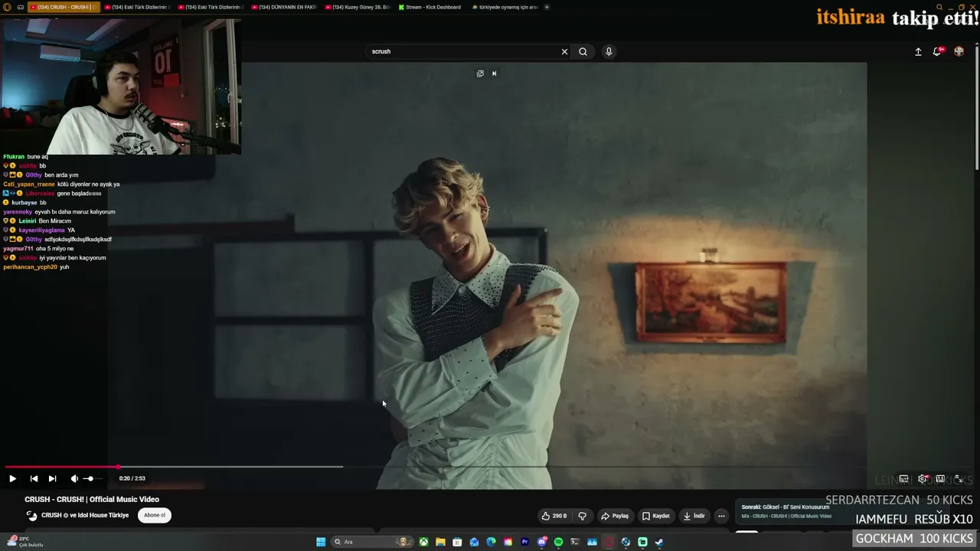This screenshot has width=980, height=551.
Task: Open the Windows Start menu
Action: [321, 542]
